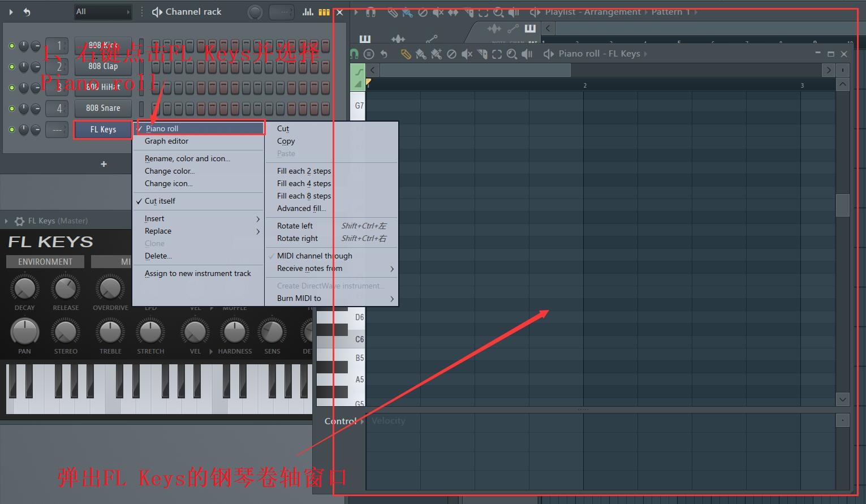Click the FL Keys channel button
This screenshot has height=504, width=866.
(x=103, y=130)
